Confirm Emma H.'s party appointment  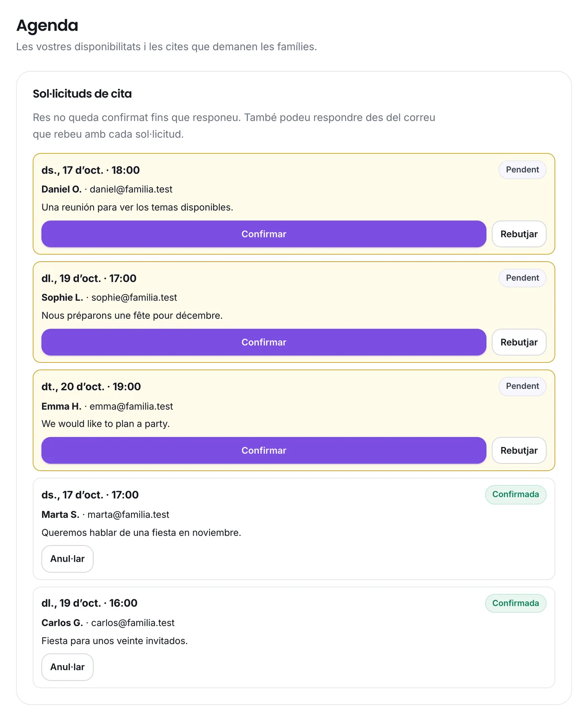point(264,451)
